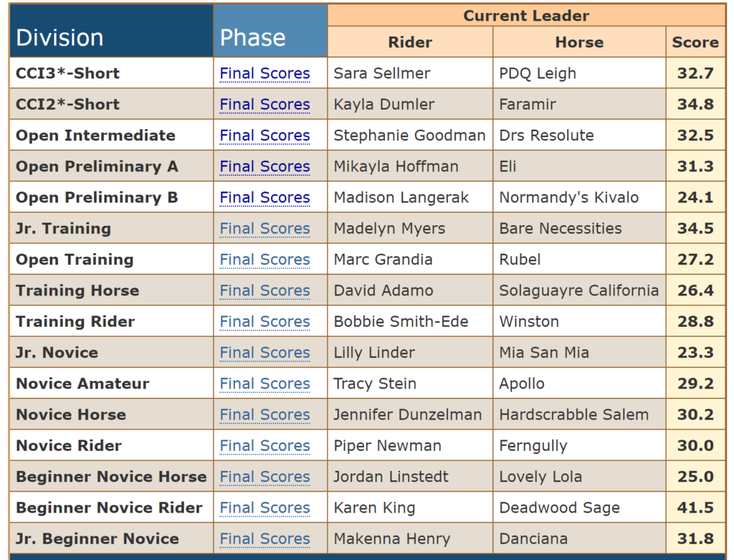Viewport: 734px width, 560px height.
Task: View Jr. Training Final Scores link
Action: coord(265,229)
